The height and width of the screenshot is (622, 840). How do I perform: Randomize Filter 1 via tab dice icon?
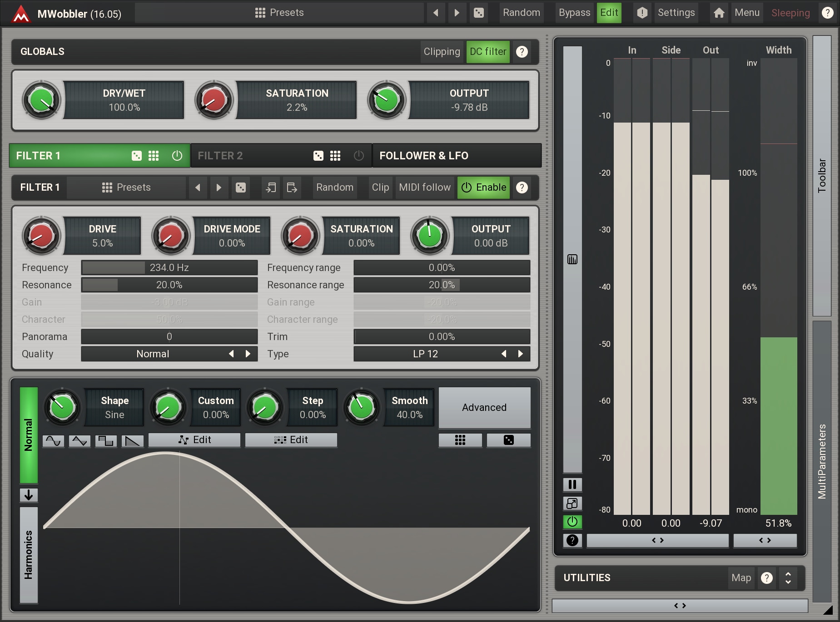point(136,156)
